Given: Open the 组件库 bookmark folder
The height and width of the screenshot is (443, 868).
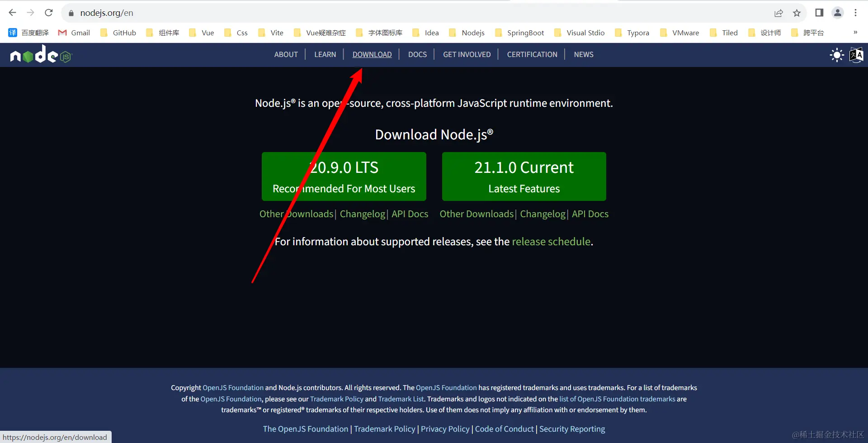Looking at the screenshot, I should pos(163,33).
